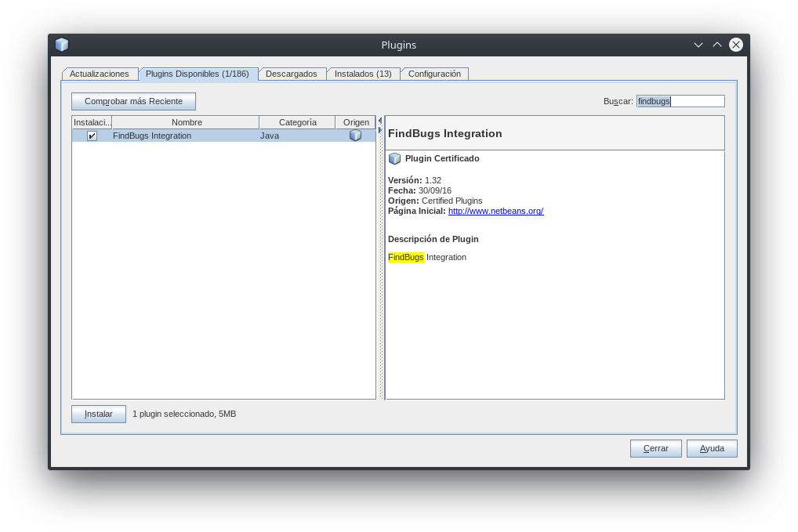This screenshot has height=532, width=798.
Task: Open the http://www.netbeans.org/ link
Action: (x=495, y=211)
